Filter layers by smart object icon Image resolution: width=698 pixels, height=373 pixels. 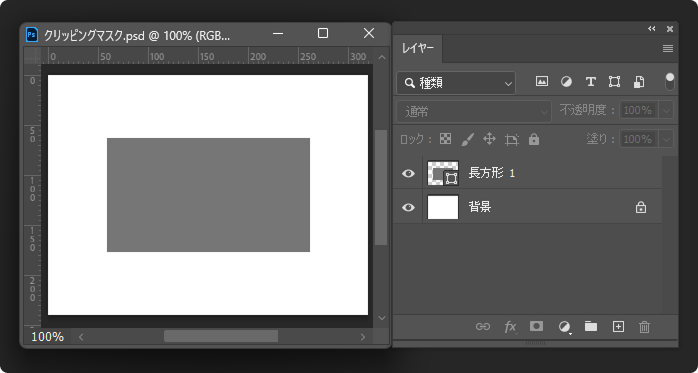[639, 81]
